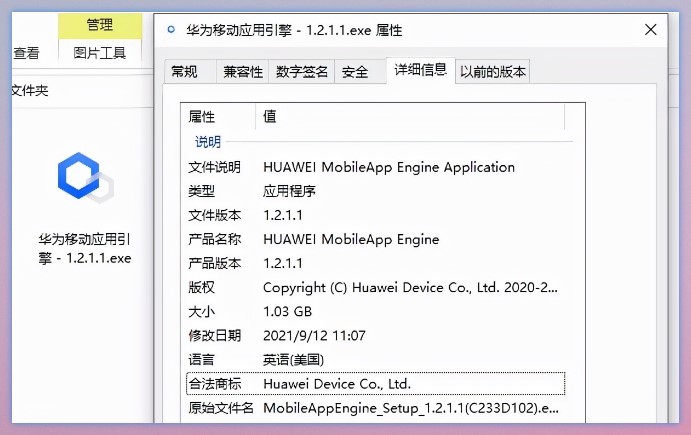
Task: Switch to the 数字签名 tab
Action: pyautogui.click(x=302, y=71)
